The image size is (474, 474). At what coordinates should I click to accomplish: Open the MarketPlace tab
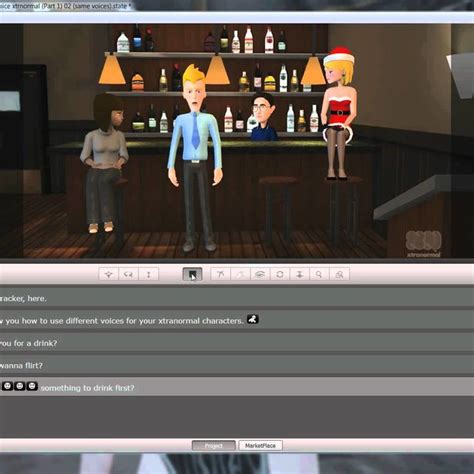260,446
